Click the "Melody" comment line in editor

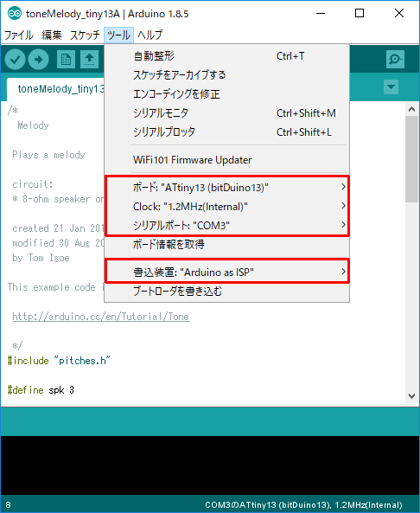click(x=33, y=125)
